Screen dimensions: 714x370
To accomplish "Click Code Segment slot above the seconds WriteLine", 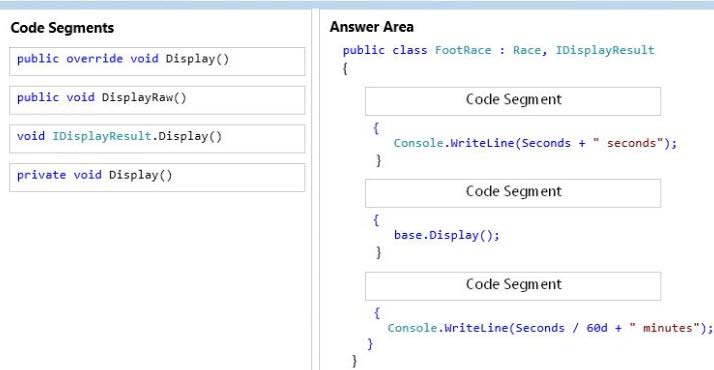I will (x=513, y=101).
